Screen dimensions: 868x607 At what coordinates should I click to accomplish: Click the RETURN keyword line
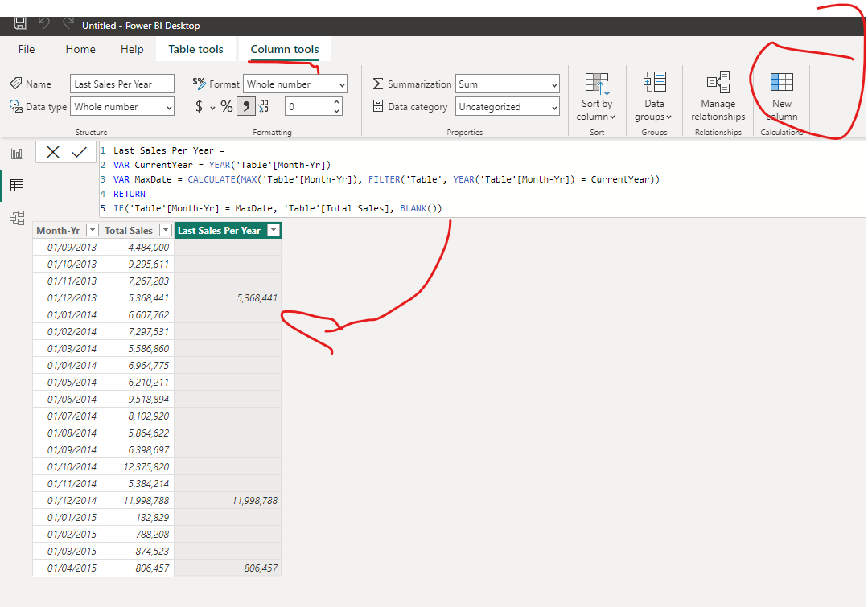(x=129, y=194)
